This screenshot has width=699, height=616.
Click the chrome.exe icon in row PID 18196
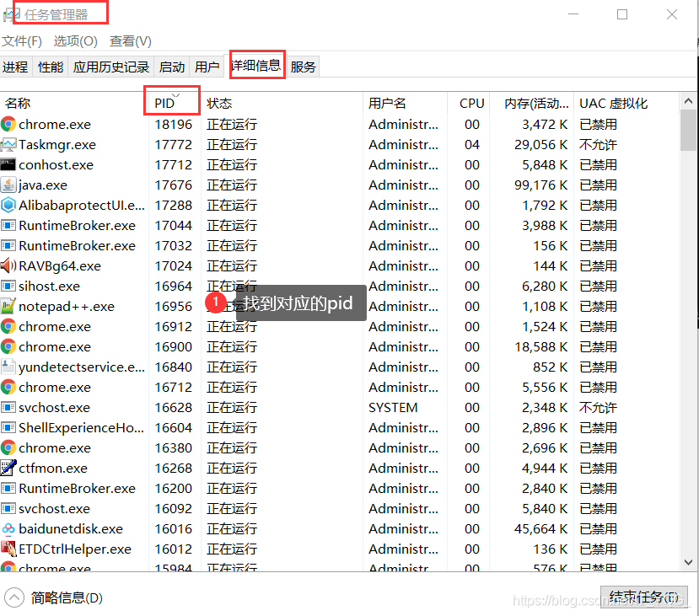(8, 124)
